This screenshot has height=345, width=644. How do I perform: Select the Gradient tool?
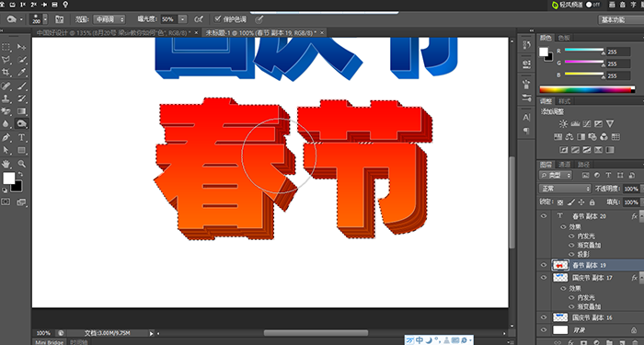[21, 111]
